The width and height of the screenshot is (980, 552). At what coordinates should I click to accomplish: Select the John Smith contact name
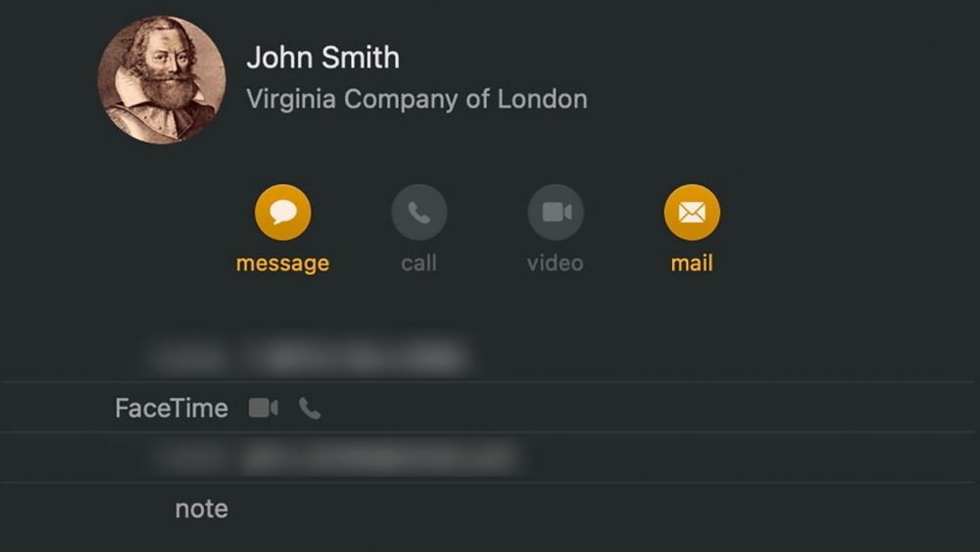[x=322, y=58]
